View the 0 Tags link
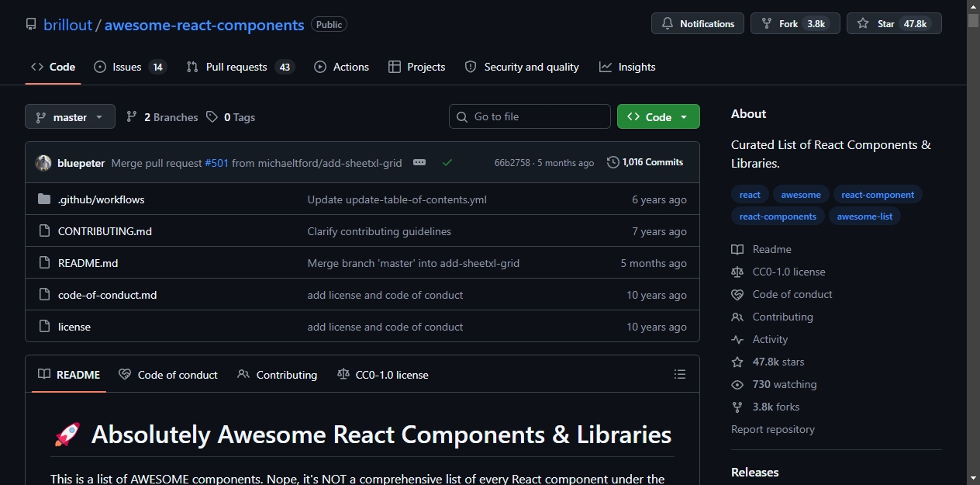Image resolution: width=980 pixels, height=485 pixels. click(x=231, y=117)
